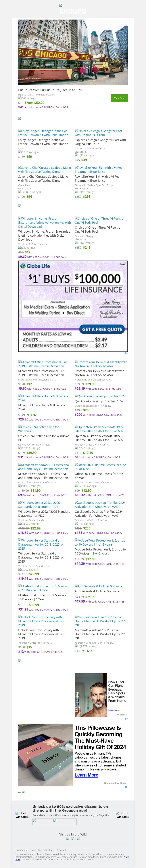The image size is (146, 868).
Task: Open Learn more link in Particle ad
Action: point(114,710)
